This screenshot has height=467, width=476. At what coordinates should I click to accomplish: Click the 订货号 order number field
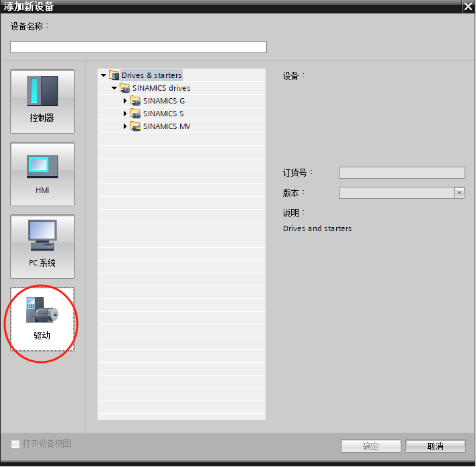(402, 173)
